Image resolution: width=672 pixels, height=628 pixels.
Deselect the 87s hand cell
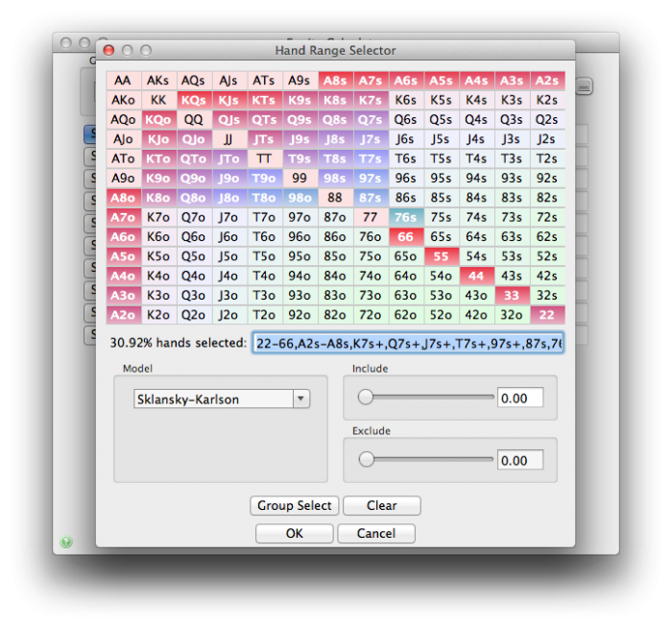pos(371,198)
